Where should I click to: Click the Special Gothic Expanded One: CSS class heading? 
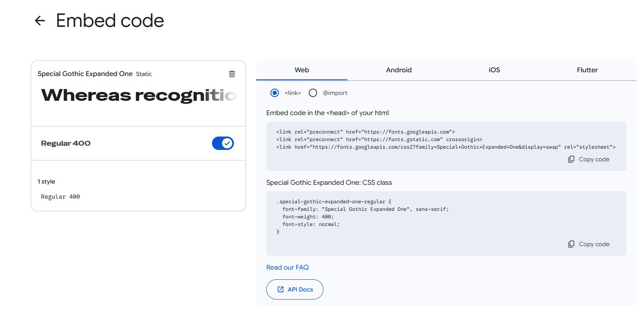point(329,183)
